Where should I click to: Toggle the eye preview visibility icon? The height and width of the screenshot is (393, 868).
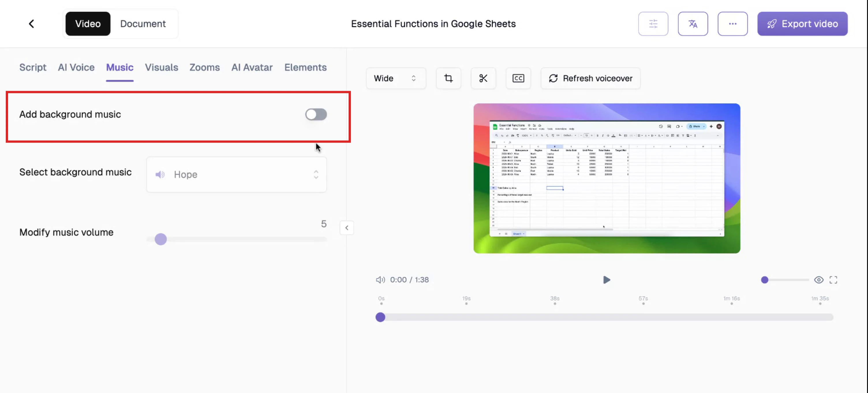click(x=818, y=280)
